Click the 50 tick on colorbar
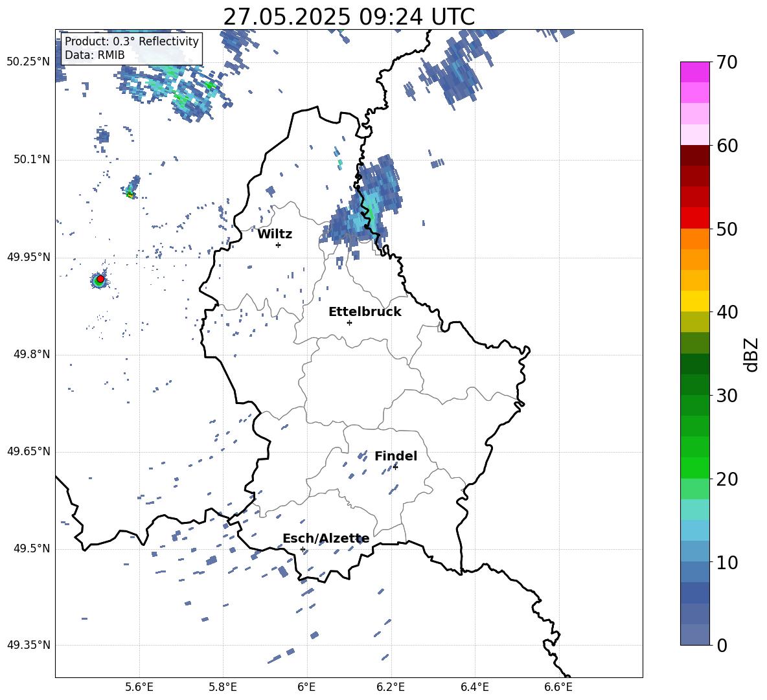Image resolution: width=767 pixels, height=700 pixels. pyautogui.click(x=727, y=229)
